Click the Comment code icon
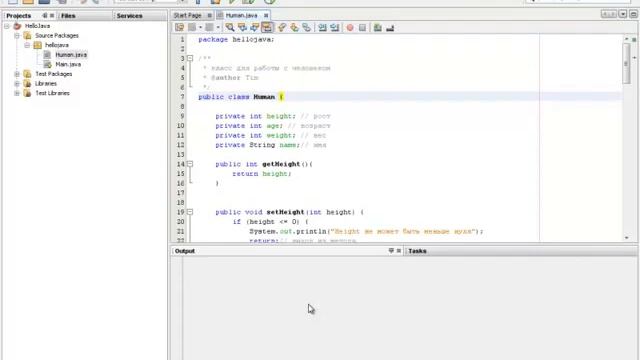Screen dimensions: 640x360 click(378, 27)
